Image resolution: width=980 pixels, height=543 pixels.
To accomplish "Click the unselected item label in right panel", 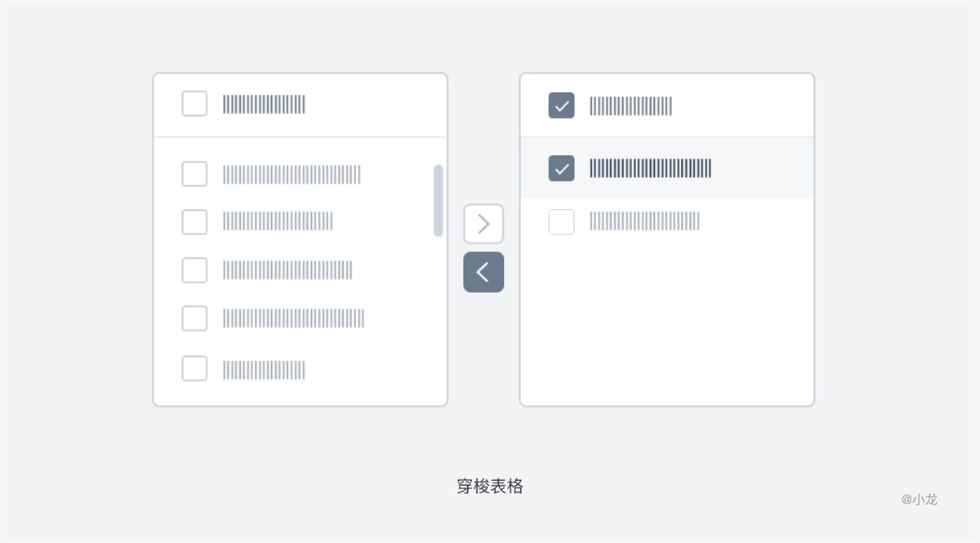I will pyautogui.click(x=644, y=221).
